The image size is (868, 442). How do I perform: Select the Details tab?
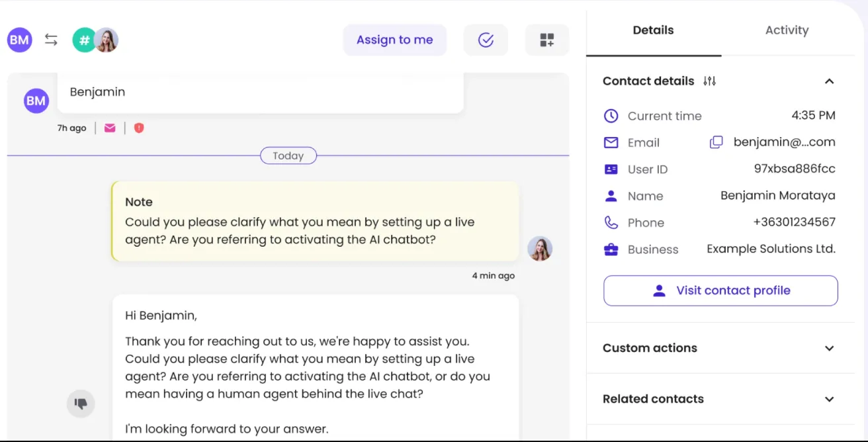[653, 30]
